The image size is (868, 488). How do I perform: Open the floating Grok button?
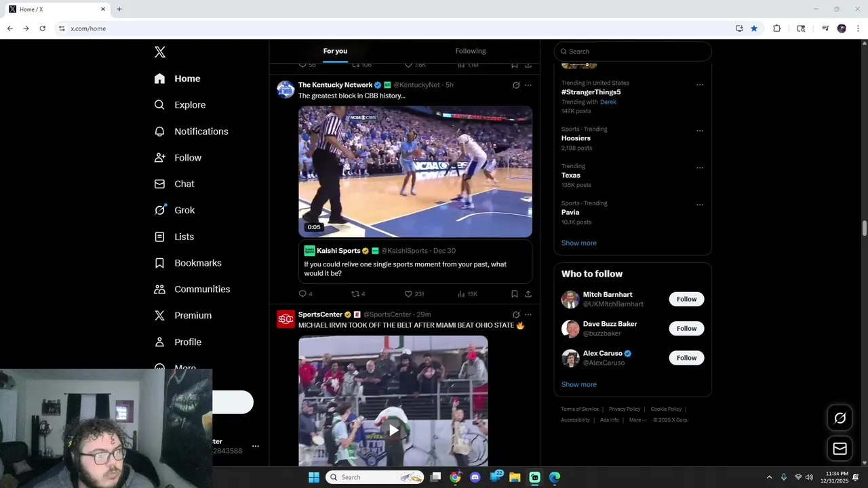click(x=840, y=418)
